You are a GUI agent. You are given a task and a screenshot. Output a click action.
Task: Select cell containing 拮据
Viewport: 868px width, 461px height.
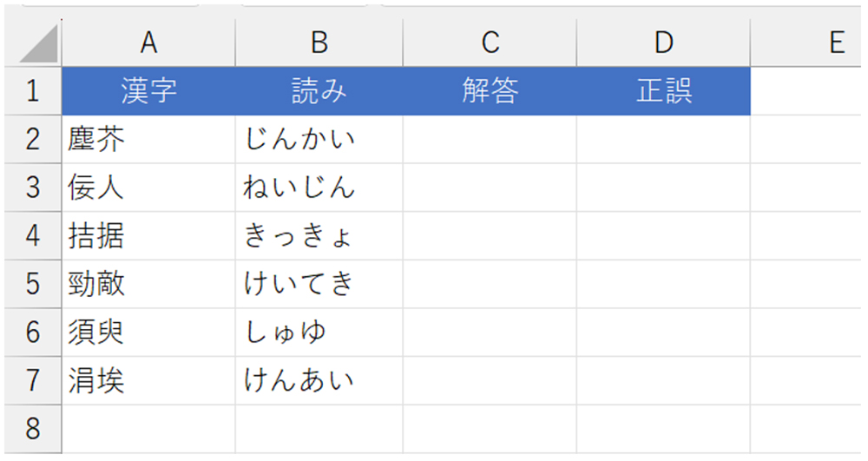tap(148, 236)
